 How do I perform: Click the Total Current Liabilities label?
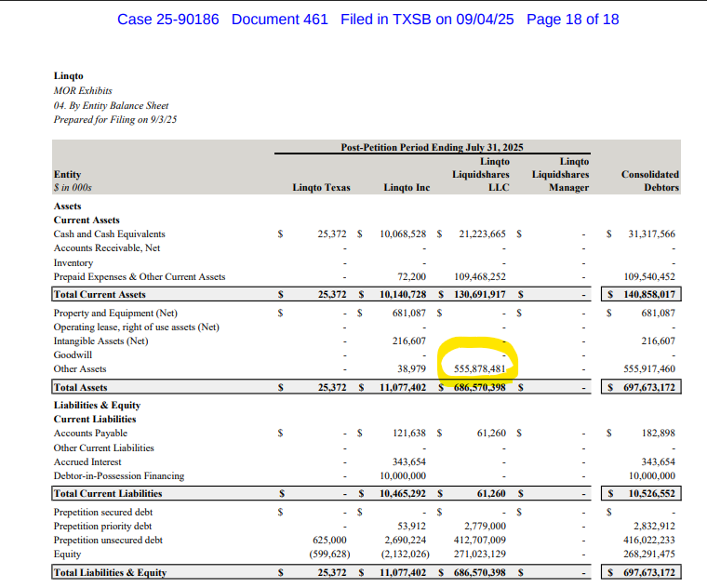(x=108, y=493)
